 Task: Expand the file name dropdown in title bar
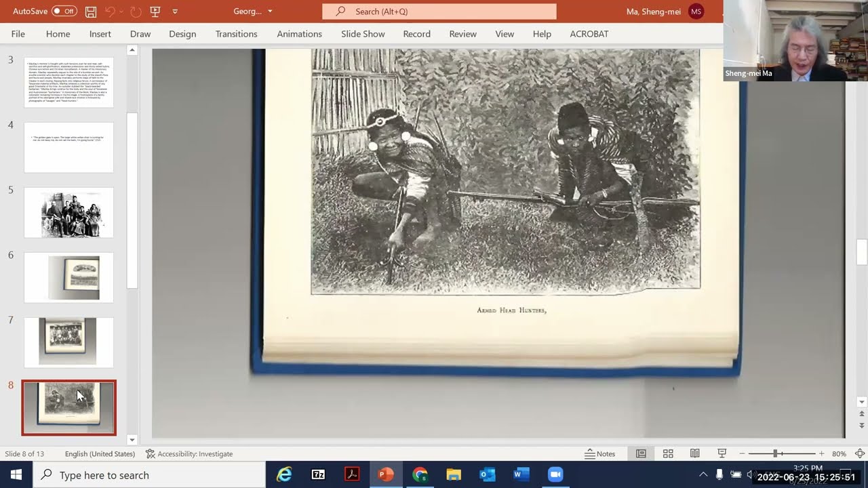click(x=270, y=12)
